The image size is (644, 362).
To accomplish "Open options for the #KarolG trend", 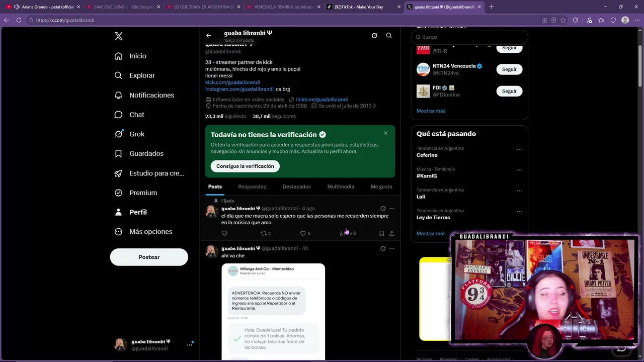I will point(519,170).
